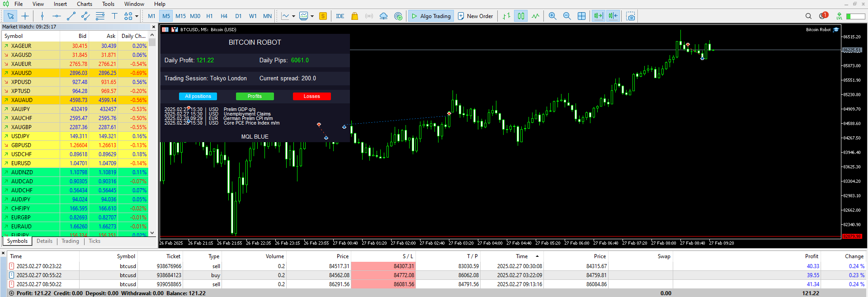Image resolution: width=868 pixels, height=297 pixels.
Task: Open account notifications with red badge
Action: pyautogui.click(x=823, y=16)
